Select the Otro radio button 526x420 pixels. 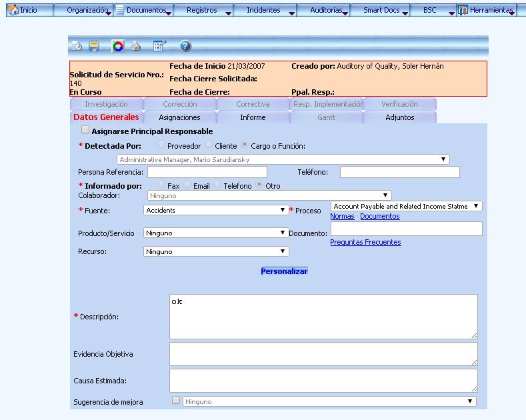click(259, 184)
